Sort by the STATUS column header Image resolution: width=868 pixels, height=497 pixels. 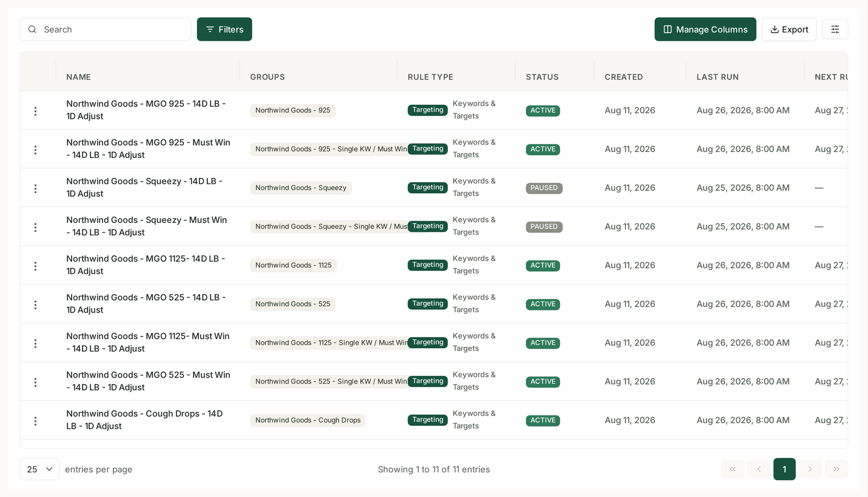542,77
